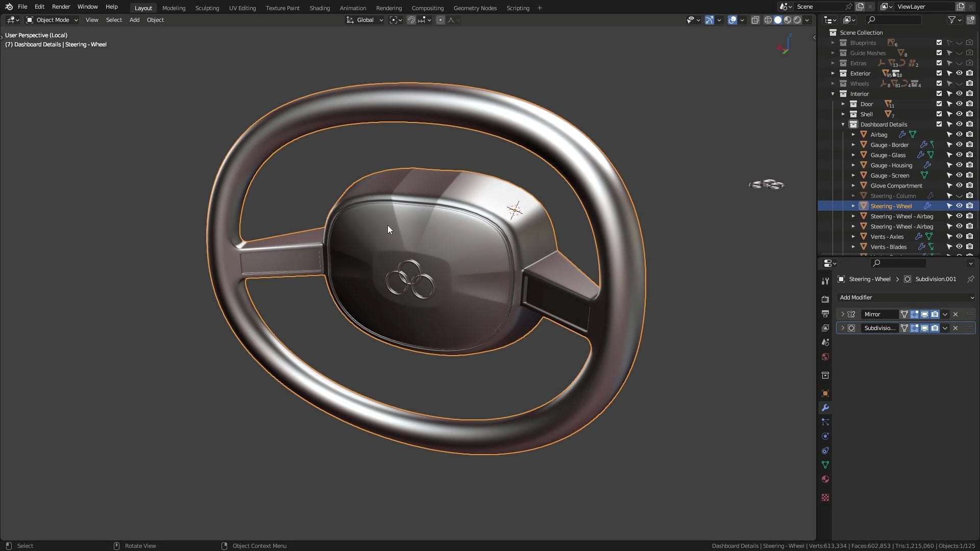The width and height of the screenshot is (980, 551).
Task: Pin the properties editor context
Action: click(970, 279)
